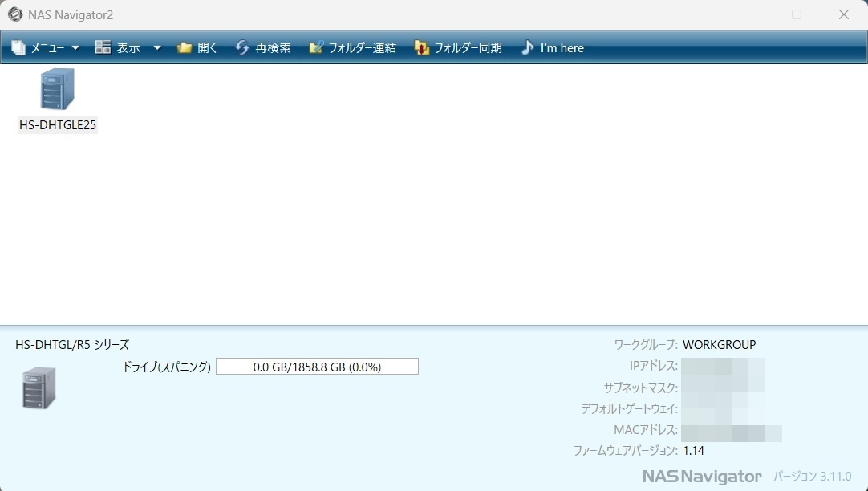Click the メニュー document icon in toolbar
Image resolution: width=868 pixels, height=491 pixels.
pos(18,48)
